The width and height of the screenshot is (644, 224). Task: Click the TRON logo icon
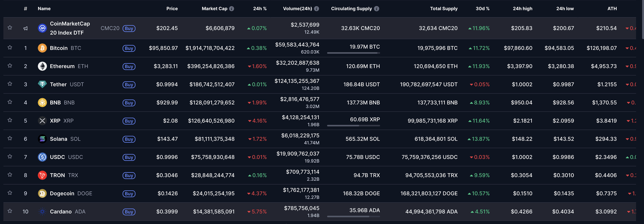[x=42, y=175]
